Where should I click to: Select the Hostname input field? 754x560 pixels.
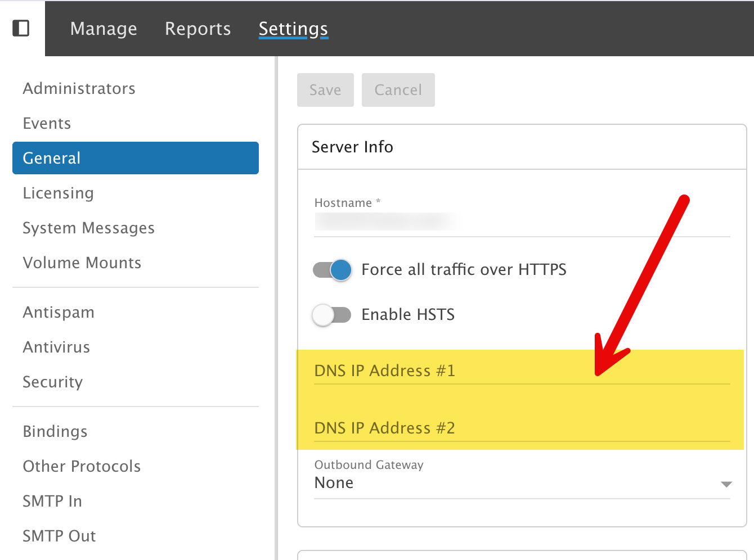pos(522,222)
